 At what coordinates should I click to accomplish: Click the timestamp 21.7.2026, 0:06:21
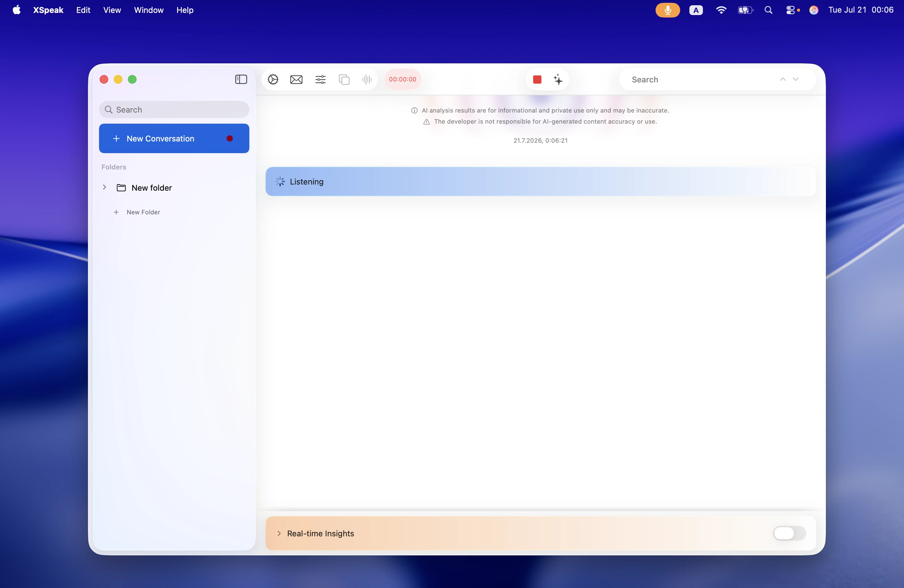pos(540,141)
